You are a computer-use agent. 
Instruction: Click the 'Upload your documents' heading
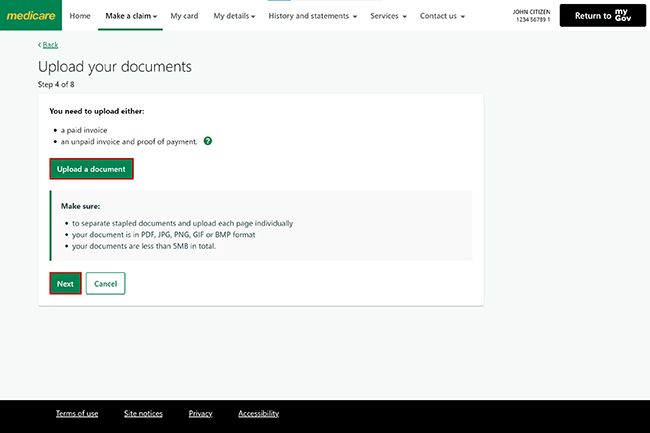115,67
